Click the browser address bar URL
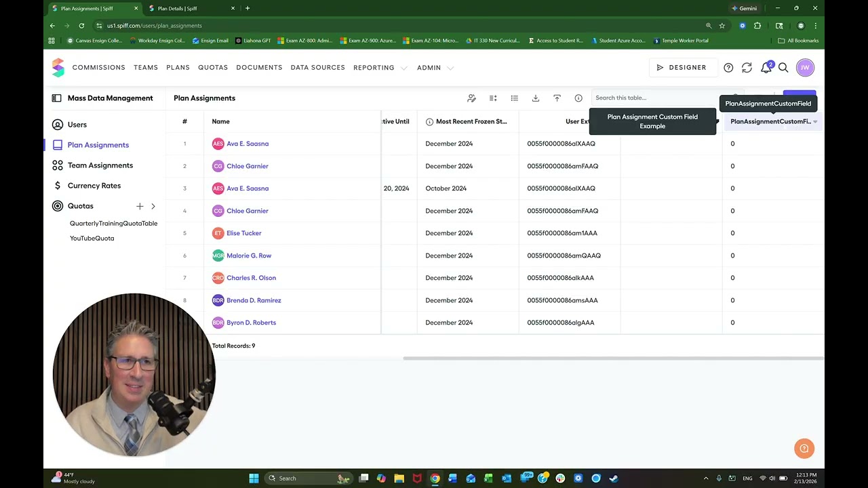This screenshot has width=868, height=488. pyautogui.click(x=155, y=26)
